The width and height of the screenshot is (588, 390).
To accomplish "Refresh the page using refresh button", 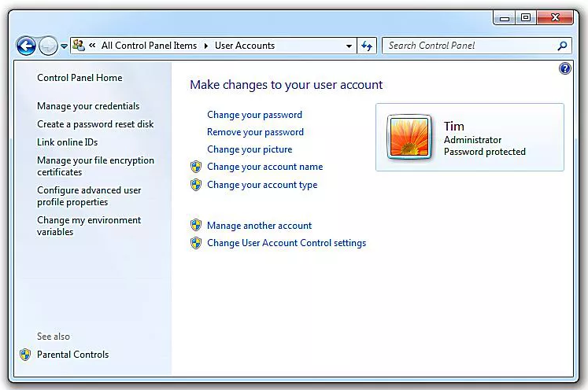I will (367, 46).
